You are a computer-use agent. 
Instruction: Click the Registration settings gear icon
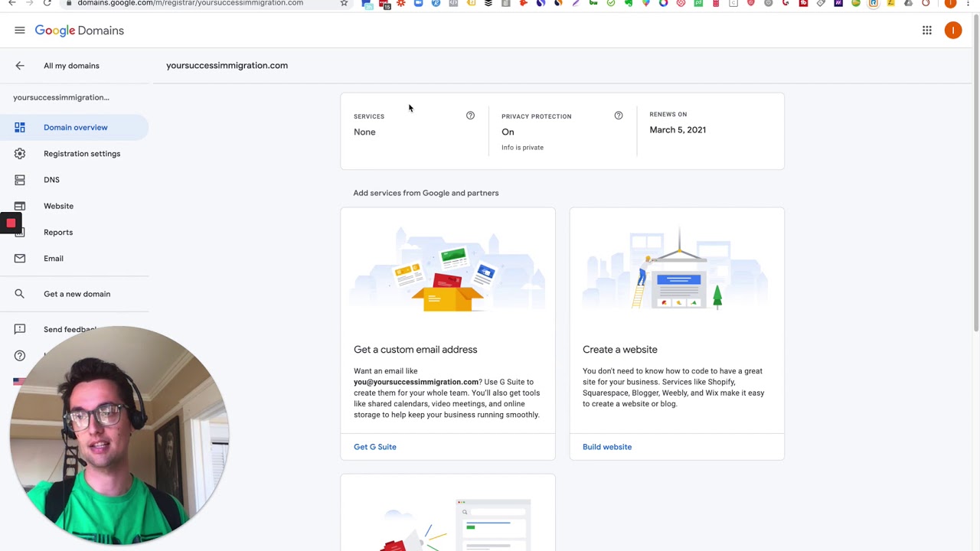[x=20, y=154]
